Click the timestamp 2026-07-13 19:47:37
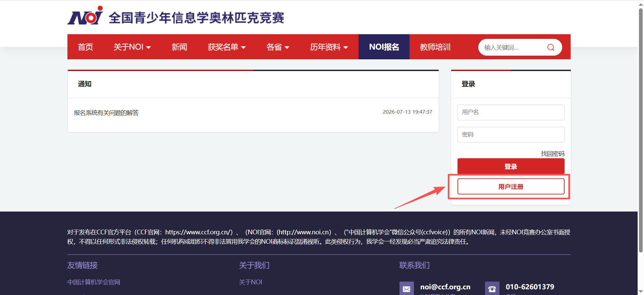Viewport: 644px width, 295px height. click(408, 112)
